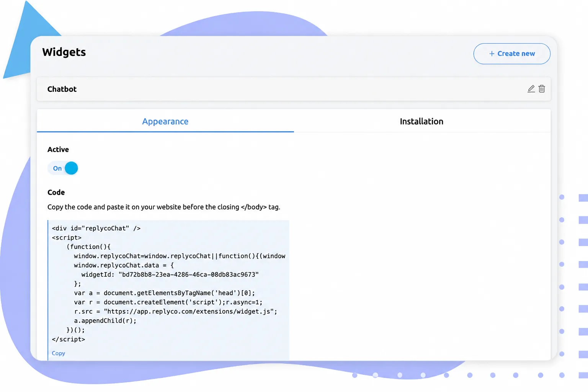Image resolution: width=588 pixels, height=392 pixels.
Task: Toggle the Active switch off
Action: point(63,168)
